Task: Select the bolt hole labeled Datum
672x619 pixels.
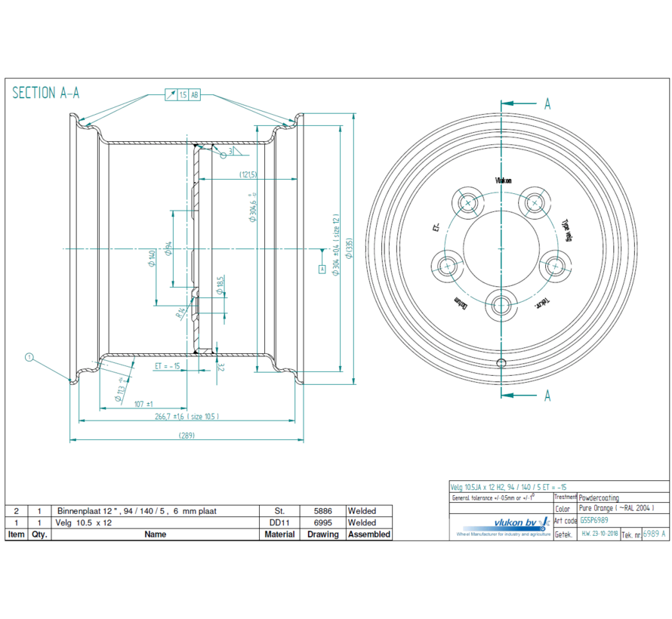Action: click(448, 266)
